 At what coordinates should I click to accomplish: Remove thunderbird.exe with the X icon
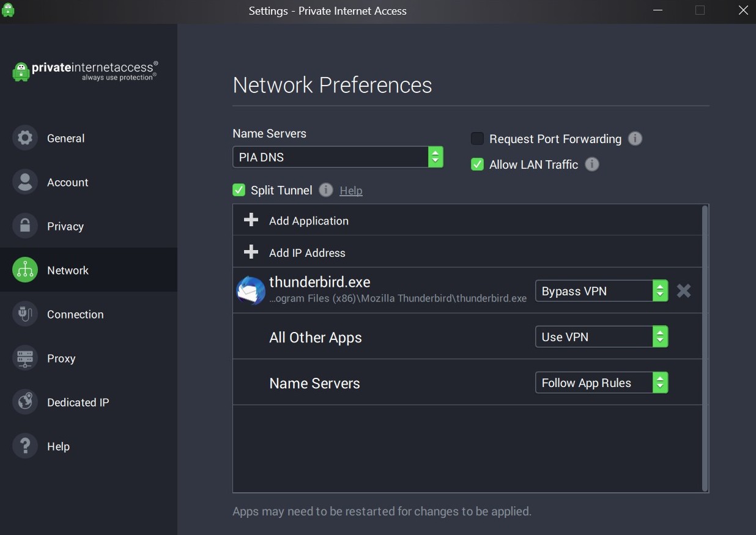coord(684,291)
